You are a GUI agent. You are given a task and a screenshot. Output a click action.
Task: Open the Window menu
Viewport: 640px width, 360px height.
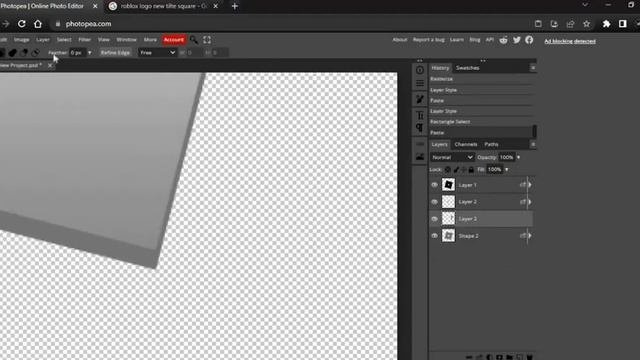127,40
